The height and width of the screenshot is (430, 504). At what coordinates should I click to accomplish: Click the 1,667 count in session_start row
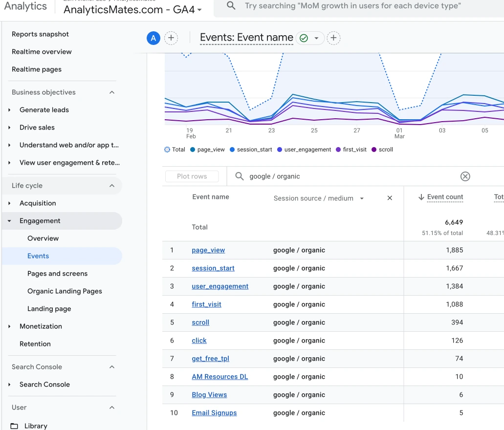[455, 268]
